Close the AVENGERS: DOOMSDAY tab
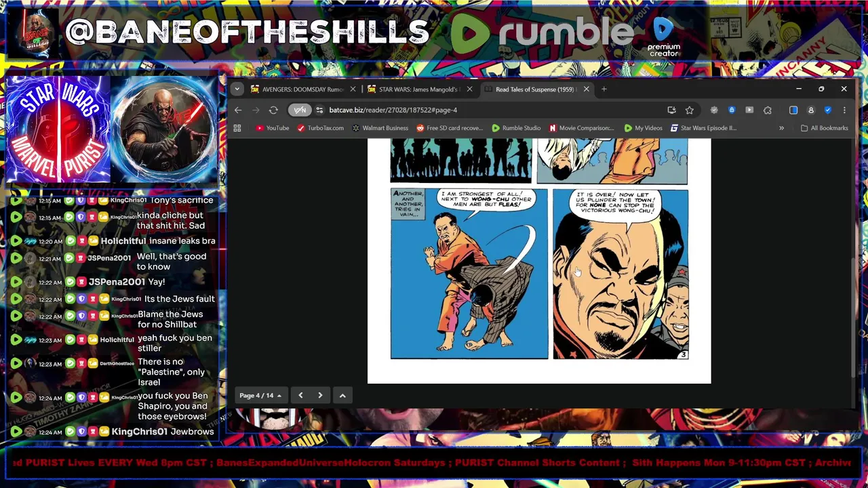 pos(353,89)
